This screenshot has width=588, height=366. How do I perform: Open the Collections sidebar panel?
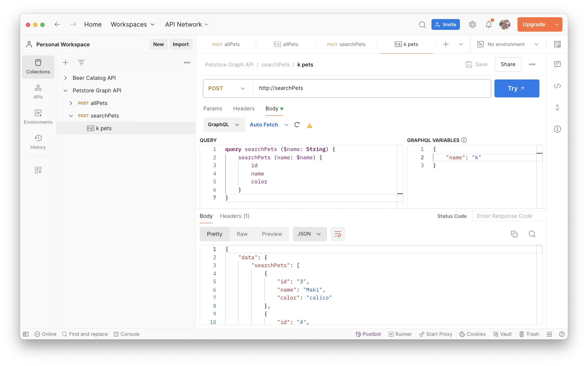[38, 67]
